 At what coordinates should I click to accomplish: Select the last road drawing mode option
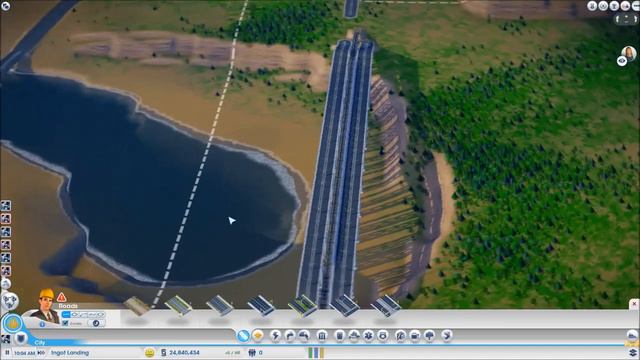coord(101,314)
